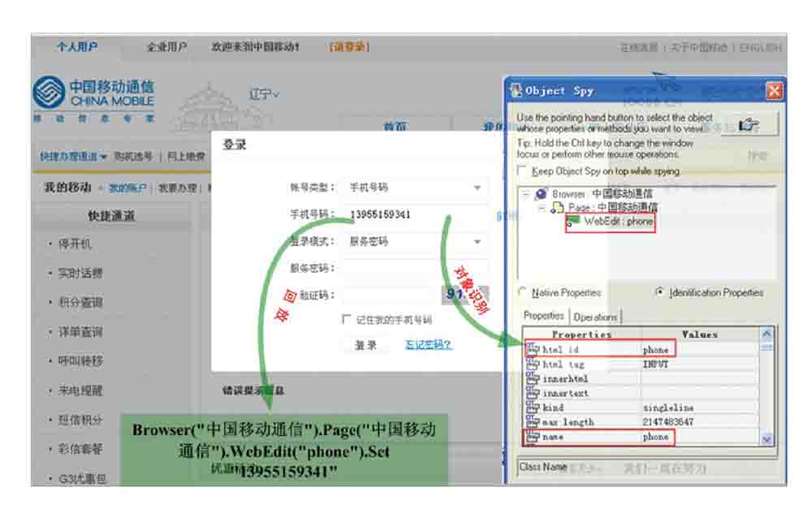Click the pointing hand button in Object Spy
The image size is (812, 531).
(749, 124)
